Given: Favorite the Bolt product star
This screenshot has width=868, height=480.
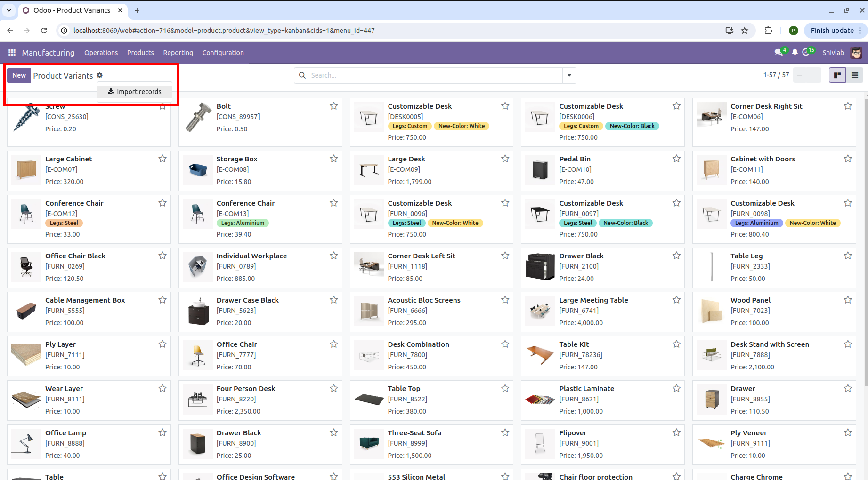Looking at the screenshot, I should click(334, 106).
